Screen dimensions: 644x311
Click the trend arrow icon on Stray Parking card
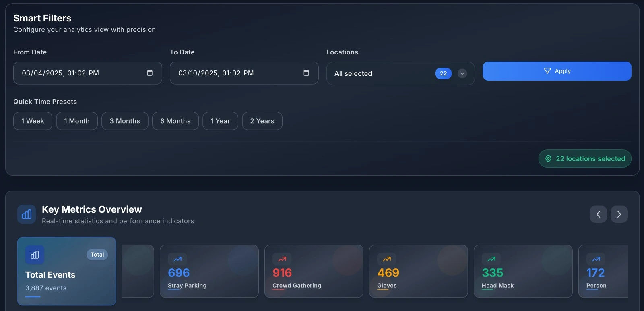(178, 259)
